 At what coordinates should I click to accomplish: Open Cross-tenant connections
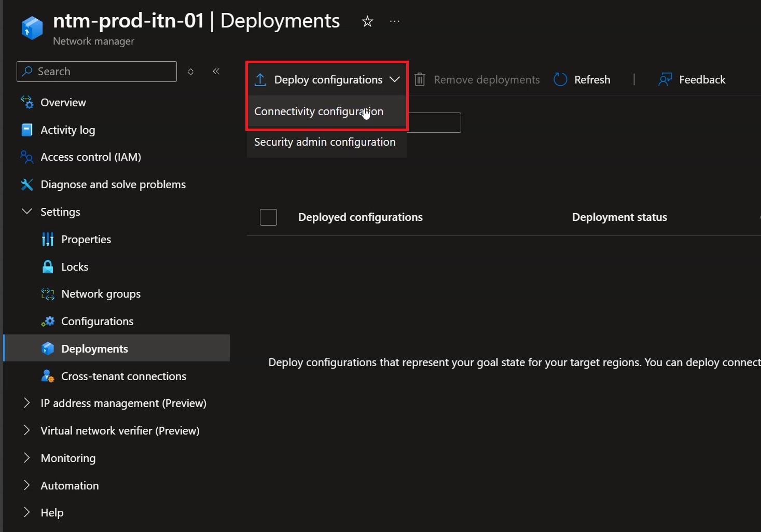[124, 376]
